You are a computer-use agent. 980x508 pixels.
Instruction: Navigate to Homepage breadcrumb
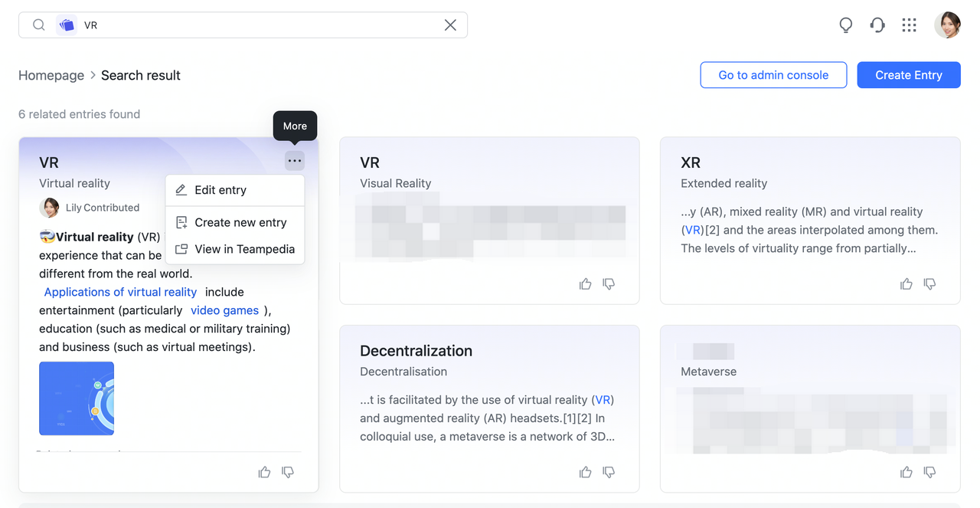[x=51, y=75]
